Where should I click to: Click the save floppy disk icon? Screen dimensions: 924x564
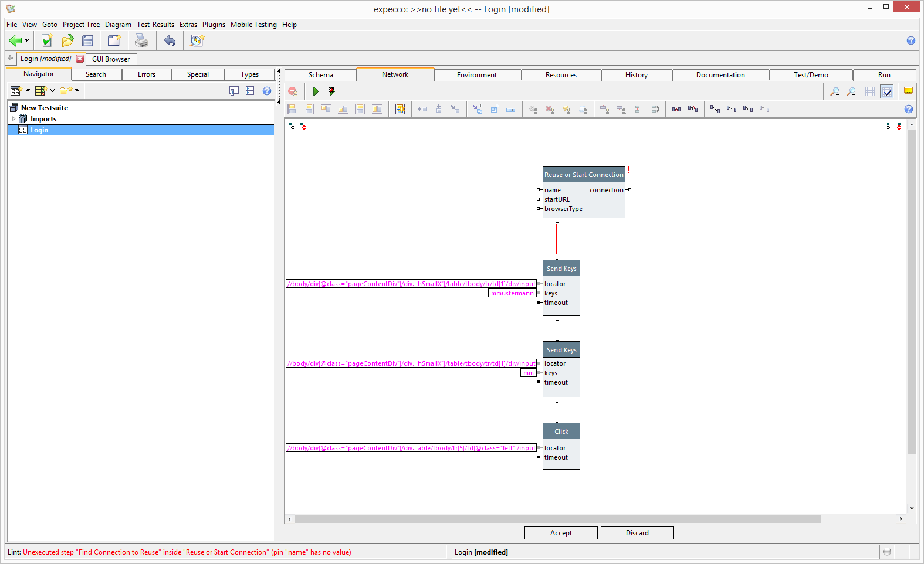click(x=88, y=40)
